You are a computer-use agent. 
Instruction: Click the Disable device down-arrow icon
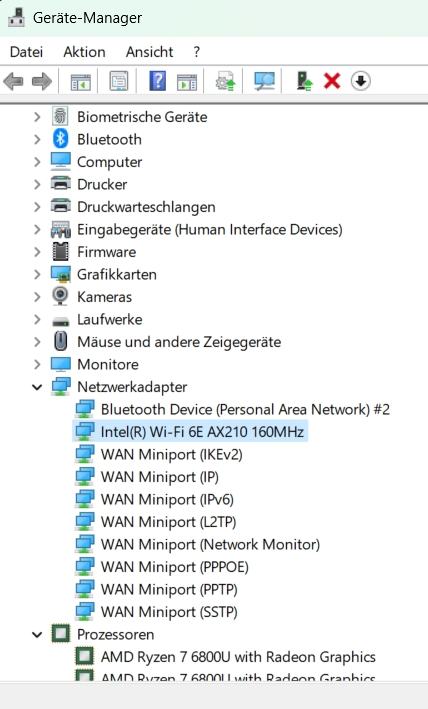click(360, 82)
